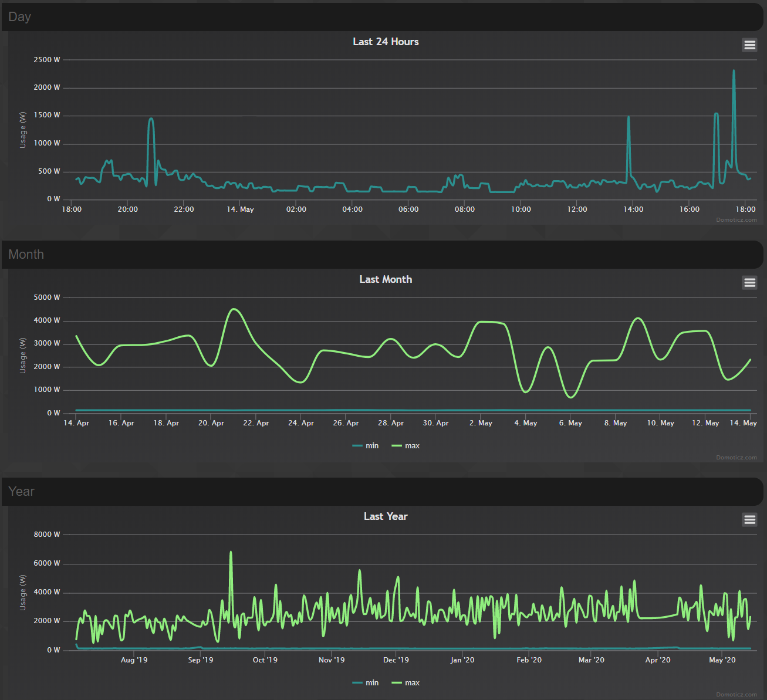The width and height of the screenshot is (767, 700).
Task: Click the 22. Apr label on Month axis
Action: pyautogui.click(x=256, y=423)
